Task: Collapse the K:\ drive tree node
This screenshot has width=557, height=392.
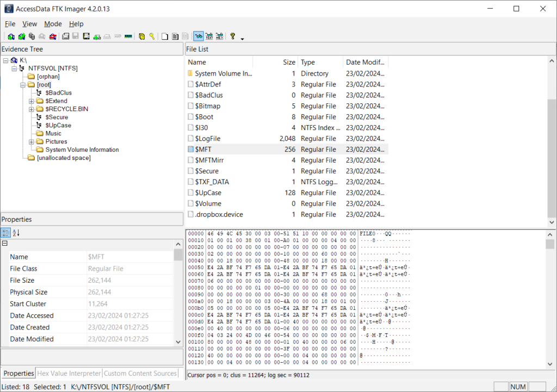Action: point(5,60)
